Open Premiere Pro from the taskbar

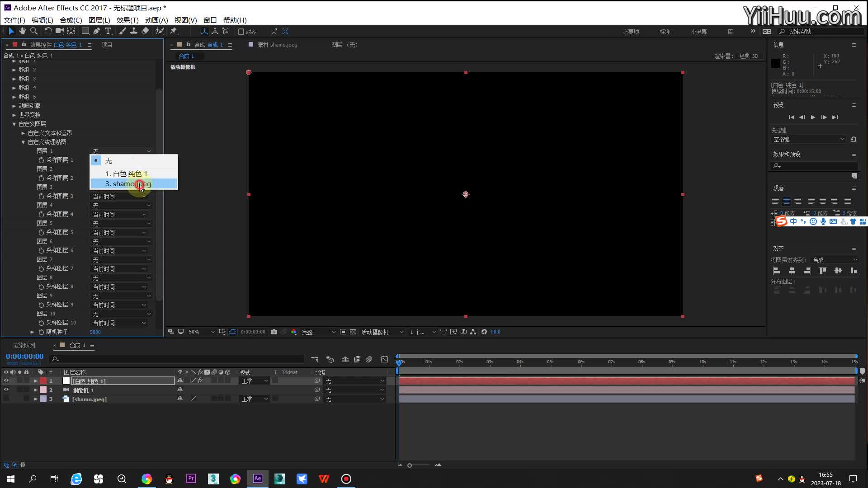pos(191,479)
